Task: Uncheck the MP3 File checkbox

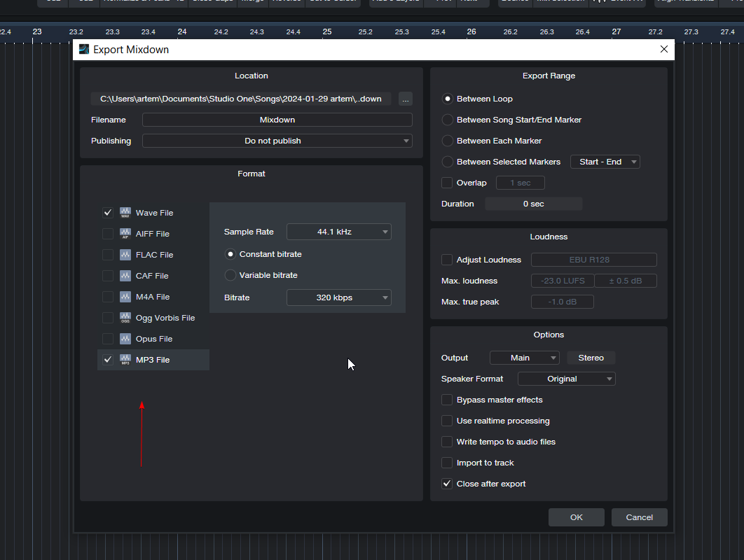Action: (x=108, y=359)
